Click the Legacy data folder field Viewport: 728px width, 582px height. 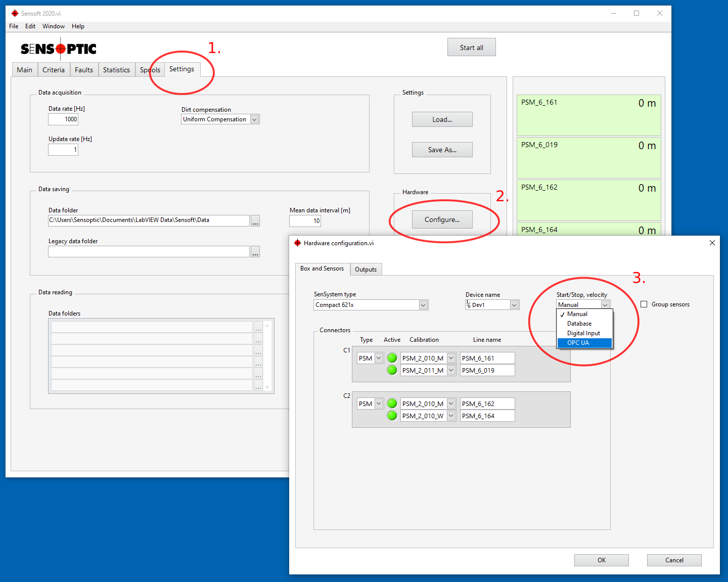[149, 251]
